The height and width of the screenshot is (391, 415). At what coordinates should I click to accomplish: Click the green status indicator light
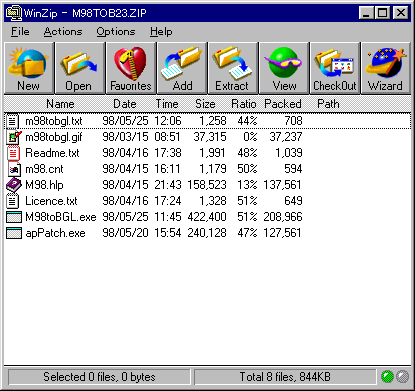tap(387, 377)
